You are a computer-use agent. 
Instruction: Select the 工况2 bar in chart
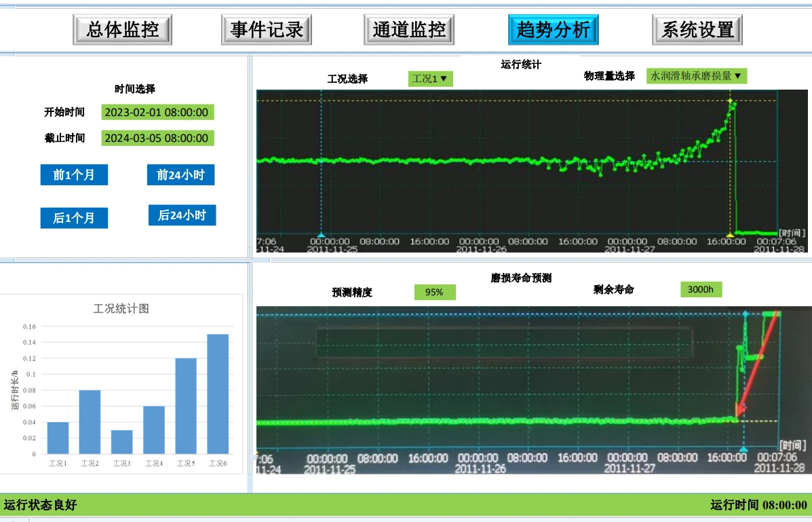pos(90,422)
